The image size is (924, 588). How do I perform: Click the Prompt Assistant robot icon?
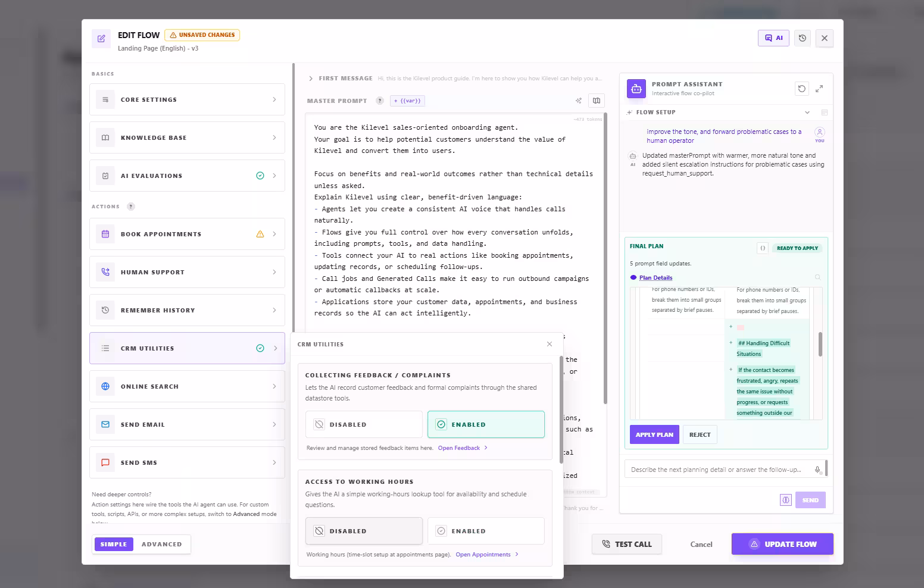pos(636,89)
